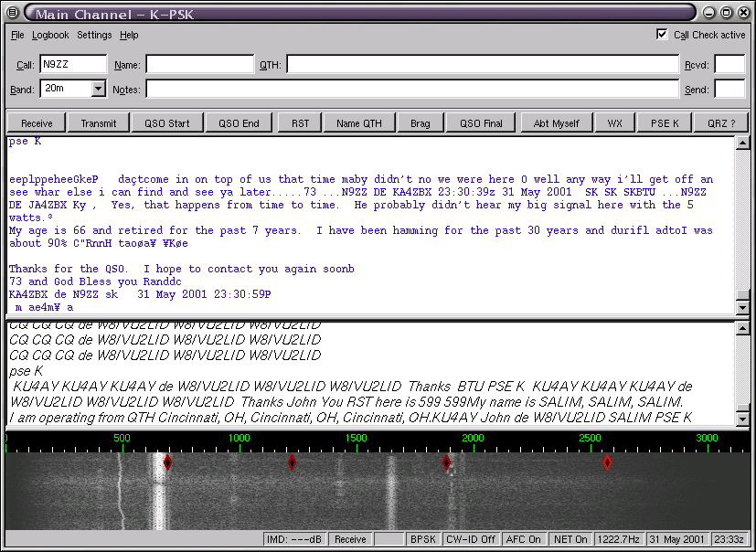Click the waterfall signal trace near 650 Hz
This screenshot has height=552, width=756.
[155, 494]
